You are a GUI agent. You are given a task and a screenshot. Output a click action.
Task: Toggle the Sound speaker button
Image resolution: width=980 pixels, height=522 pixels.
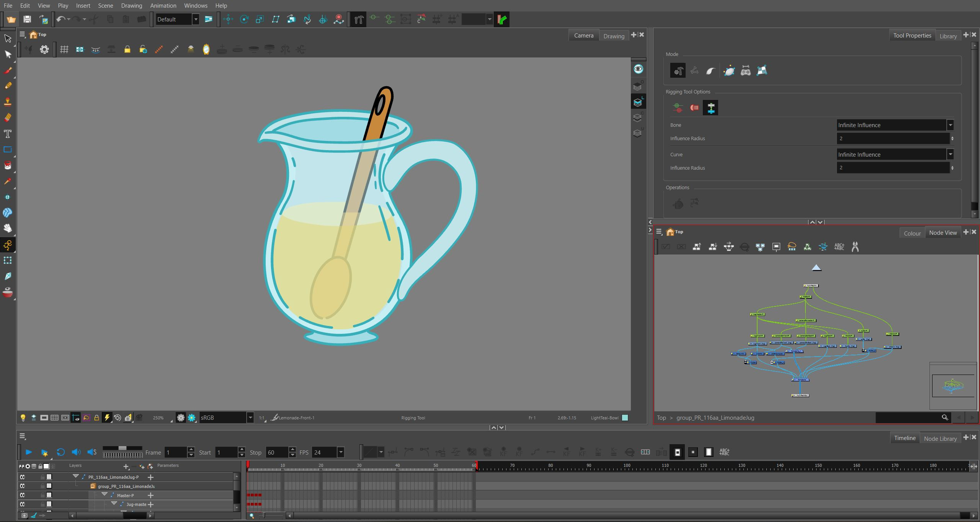pos(76,452)
